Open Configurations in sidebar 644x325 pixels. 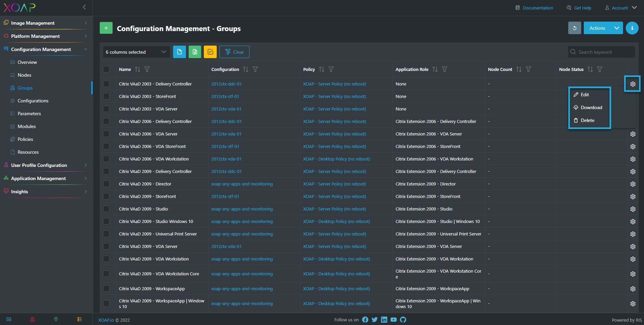[x=33, y=101]
